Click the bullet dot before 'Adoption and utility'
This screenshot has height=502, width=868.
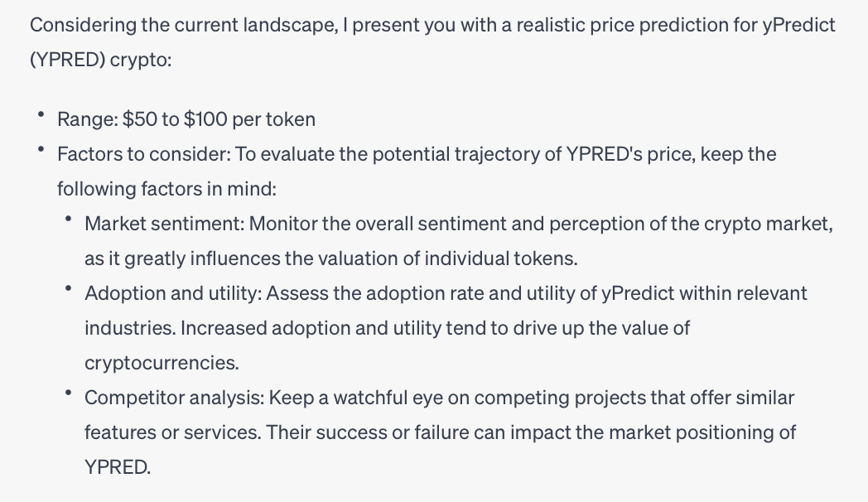(68, 288)
